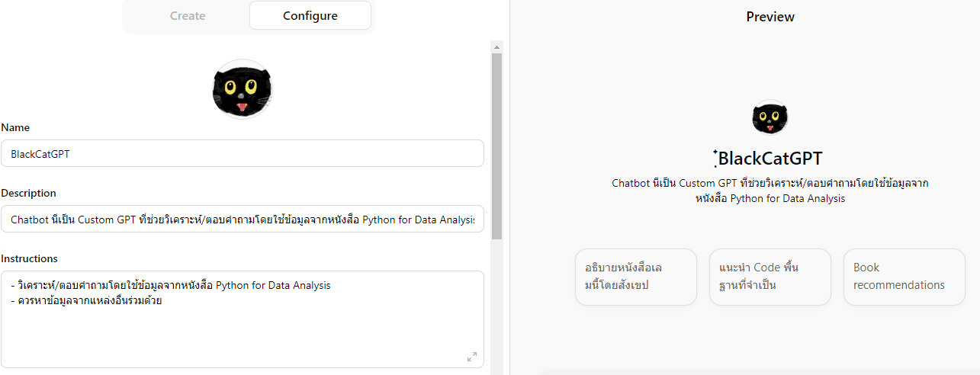Click the Preview heading
The height and width of the screenshot is (375, 980).
click(770, 17)
